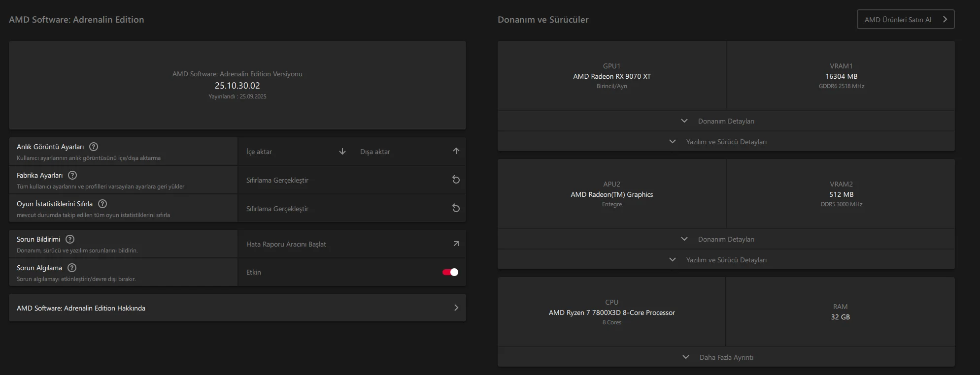Screen dimensions: 980x375
Task: Launch Hata Raporu Aracını Başlat
Action: point(352,244)
